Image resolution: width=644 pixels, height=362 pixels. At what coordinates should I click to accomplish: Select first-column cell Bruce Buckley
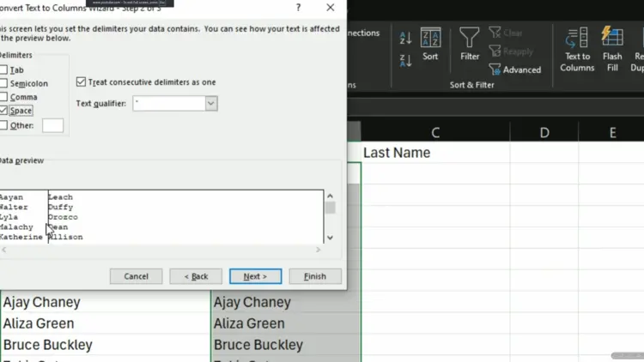click(x=106, y=345)
